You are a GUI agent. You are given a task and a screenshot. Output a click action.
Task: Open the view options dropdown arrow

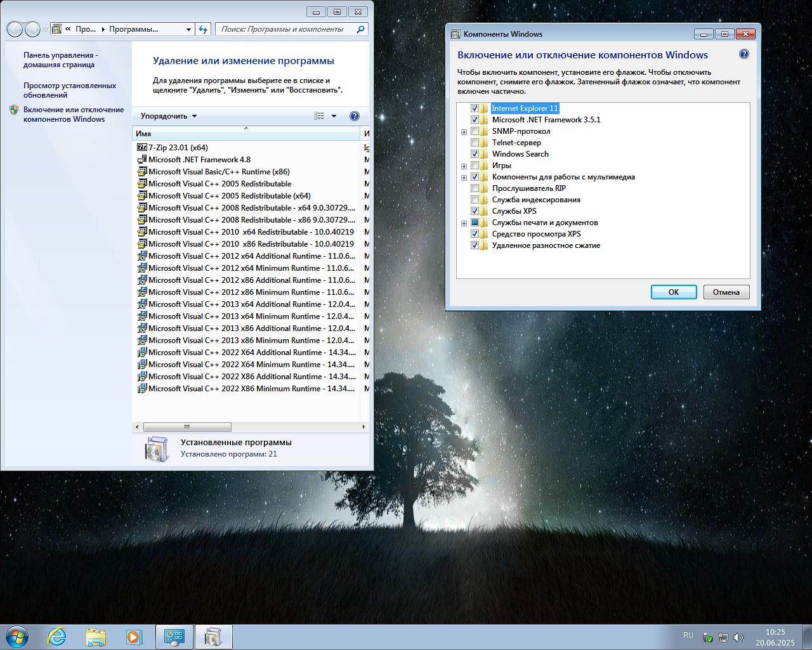[x=334, y=116]
